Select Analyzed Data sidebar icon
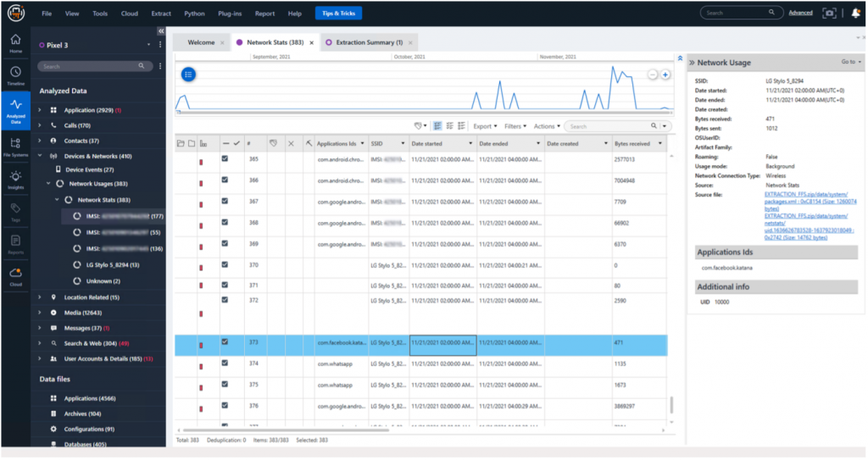868x460 pixels. coord(15,111)
